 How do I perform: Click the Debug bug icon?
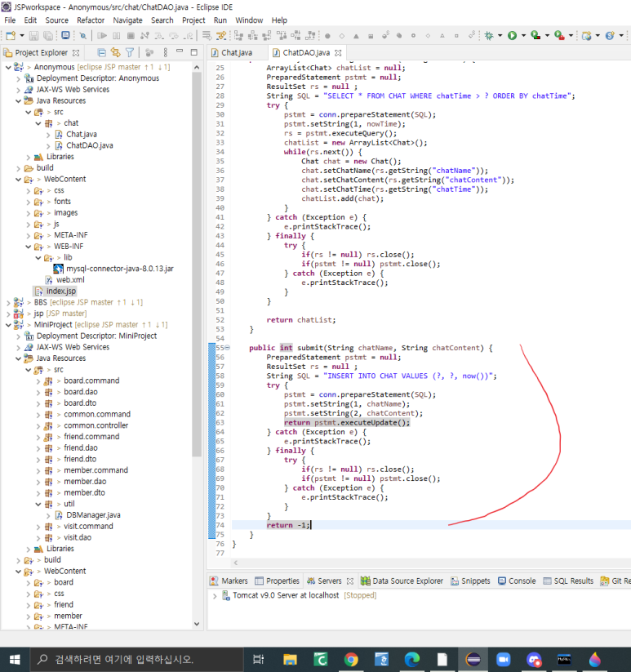point(489,36)
